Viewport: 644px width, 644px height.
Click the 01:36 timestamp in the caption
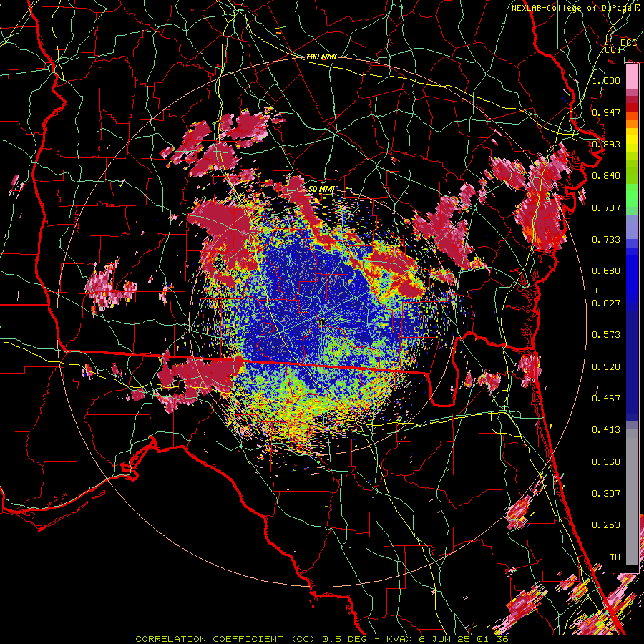coord(492,639)
